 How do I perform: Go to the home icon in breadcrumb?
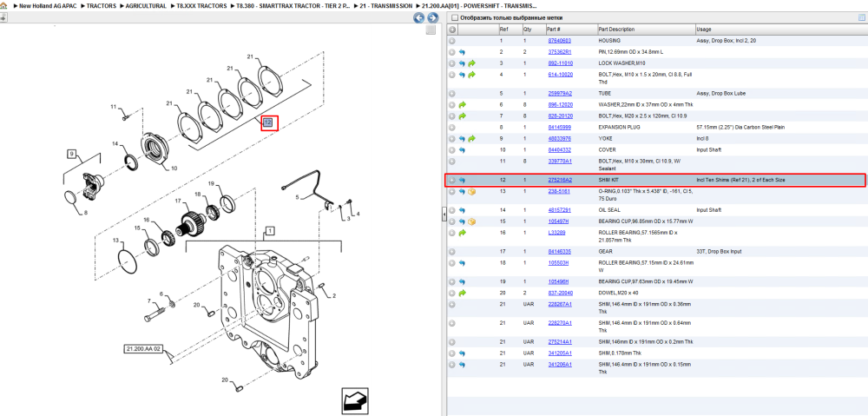[x=3, y=5]
